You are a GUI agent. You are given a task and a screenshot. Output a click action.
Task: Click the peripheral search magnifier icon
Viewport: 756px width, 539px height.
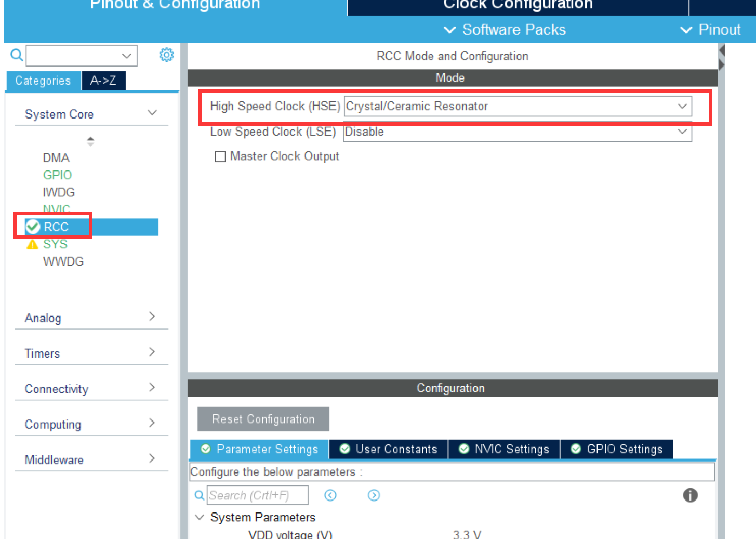pyautogui.click(x=17, y=55)
